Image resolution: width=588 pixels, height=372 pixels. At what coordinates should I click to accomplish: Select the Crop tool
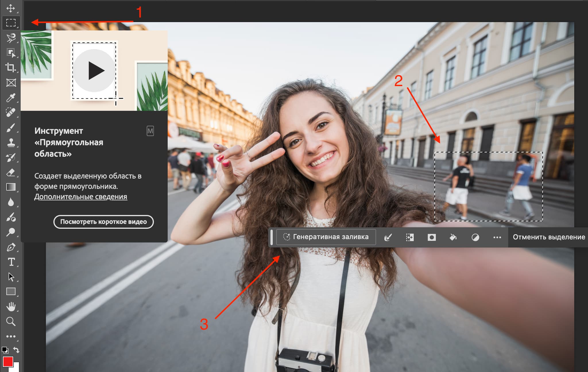tap(11, 68)
